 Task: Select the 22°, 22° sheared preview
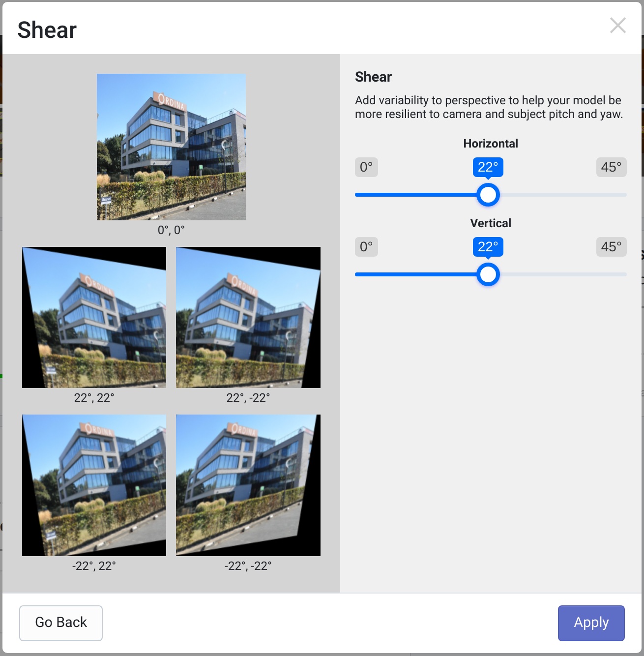click(x=94, y=317)
